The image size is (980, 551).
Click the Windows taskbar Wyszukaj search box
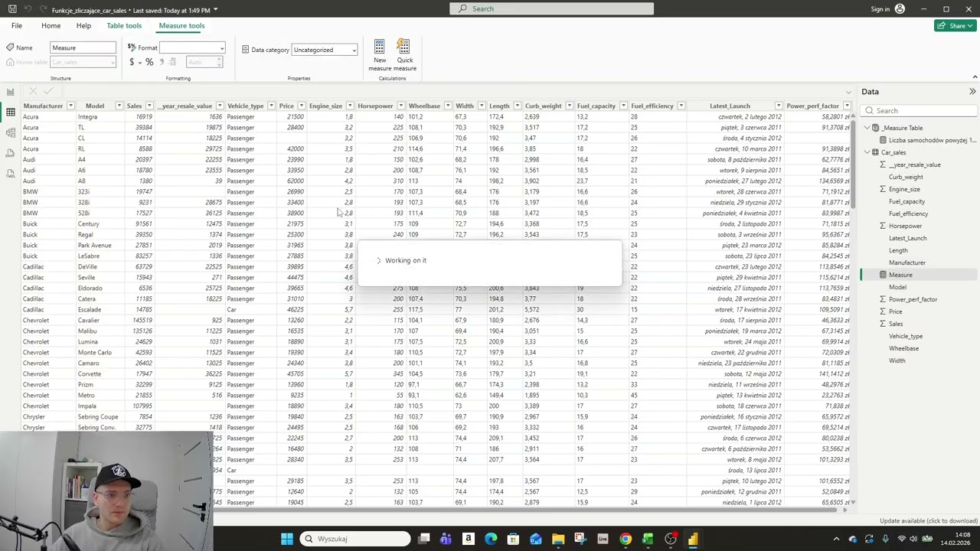(354, 539)
